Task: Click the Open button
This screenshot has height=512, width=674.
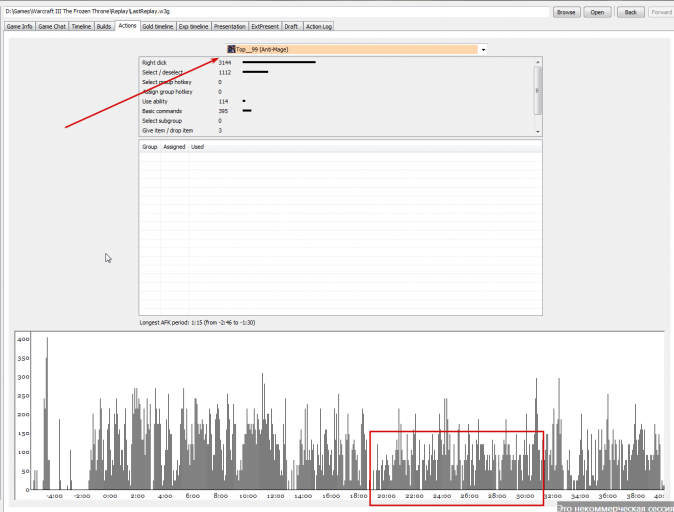Action: click(597, 12)
